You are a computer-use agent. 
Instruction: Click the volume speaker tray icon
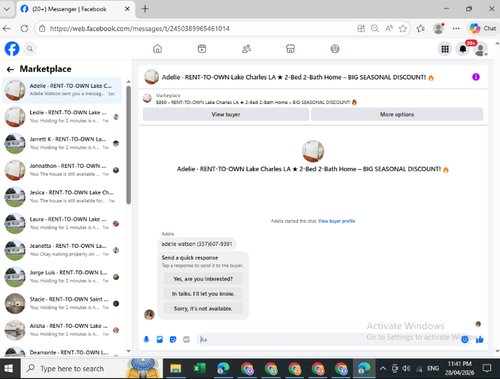406,368
